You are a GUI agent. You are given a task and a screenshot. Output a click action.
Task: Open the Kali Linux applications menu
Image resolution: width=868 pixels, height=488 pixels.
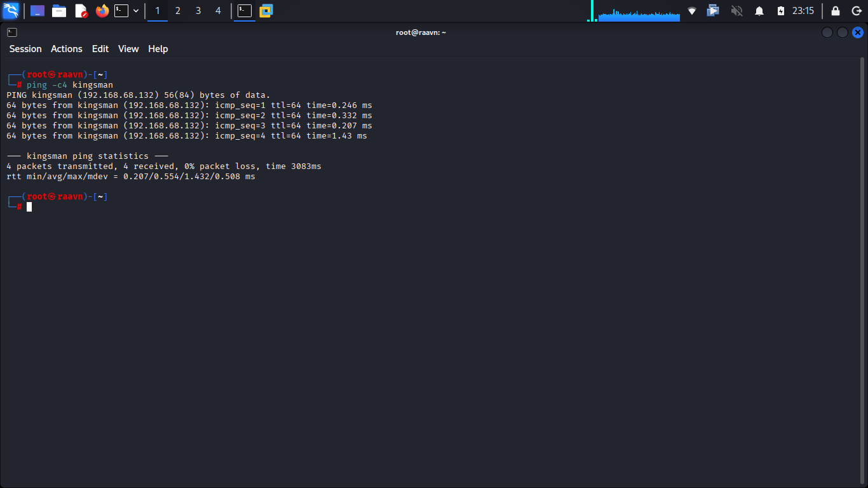point(11,11)
